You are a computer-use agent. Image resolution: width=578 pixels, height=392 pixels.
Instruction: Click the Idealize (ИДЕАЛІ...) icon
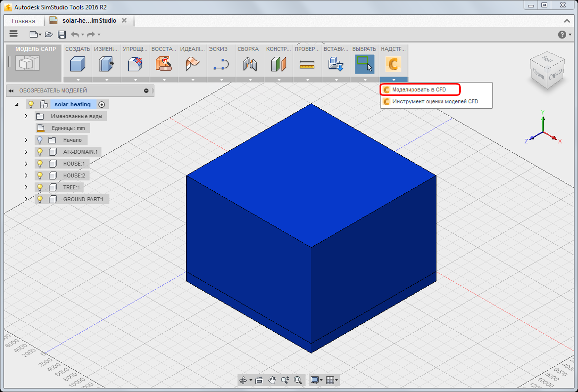click(x=193, y=64)
